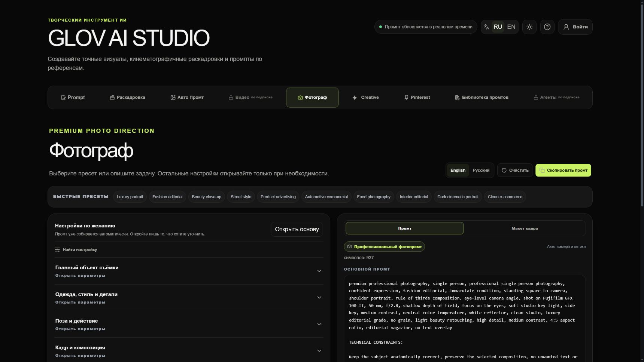Screen dimensions: 644x362
Task: Click the settings filter icon beside Найти настройку
Action: click(x=57, y=249)
